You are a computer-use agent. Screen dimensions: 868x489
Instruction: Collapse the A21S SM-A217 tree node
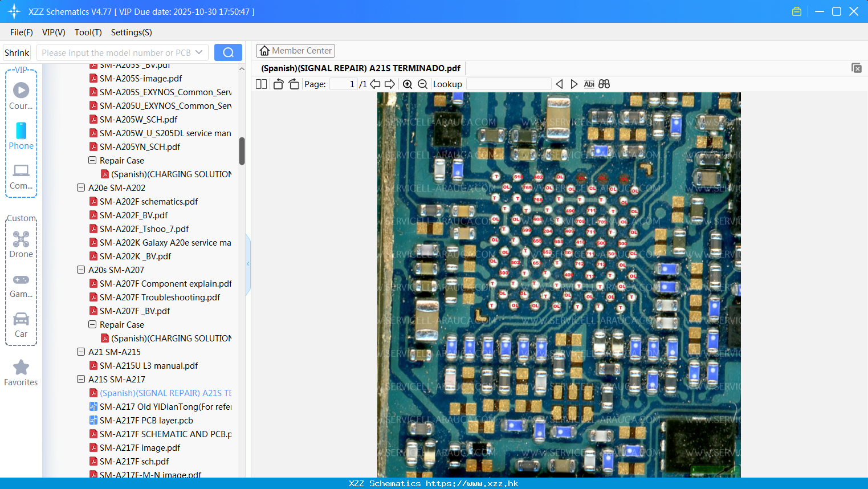pos(81,379)
